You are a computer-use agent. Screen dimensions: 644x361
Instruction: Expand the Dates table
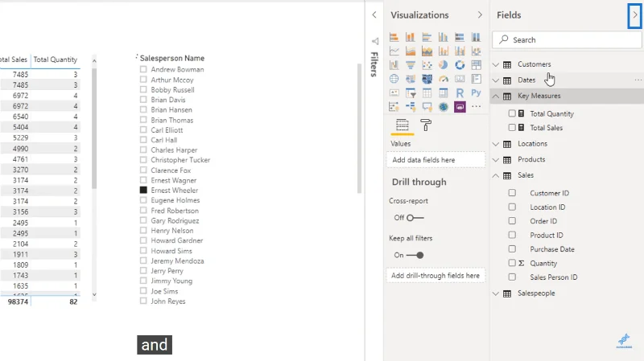(x=496, y=80)
